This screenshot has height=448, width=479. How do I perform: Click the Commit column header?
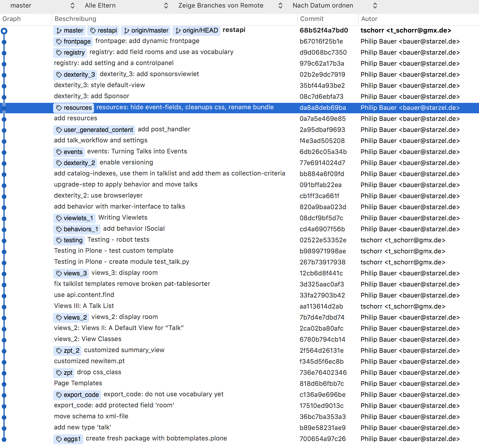click(x=312, y=19)
